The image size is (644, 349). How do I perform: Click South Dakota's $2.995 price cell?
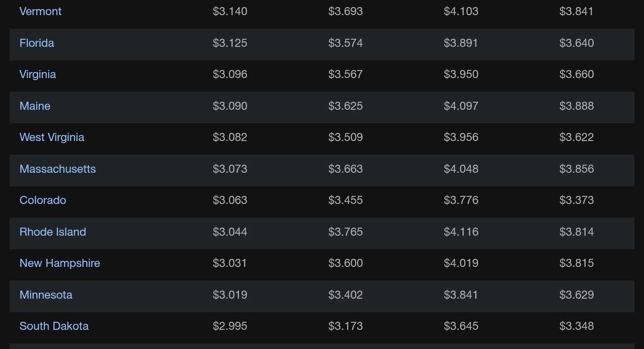[230, 326]
